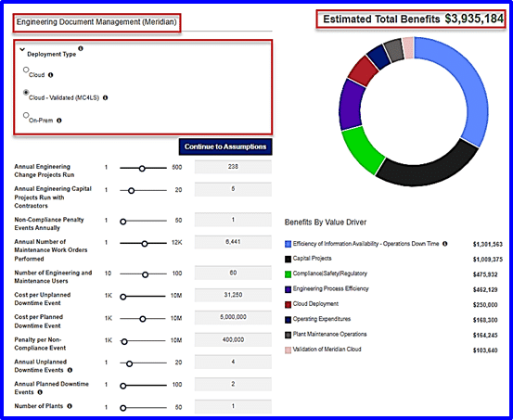Click Non-Compliance Penalty Events value field
This screenshot has width=513, height=420.
point(233,220)
